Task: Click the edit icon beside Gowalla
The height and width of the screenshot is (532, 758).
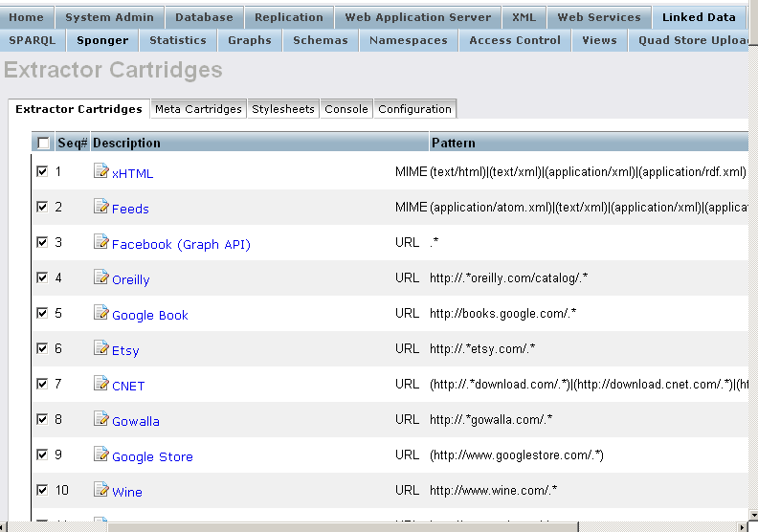Action: coord(101,420)
